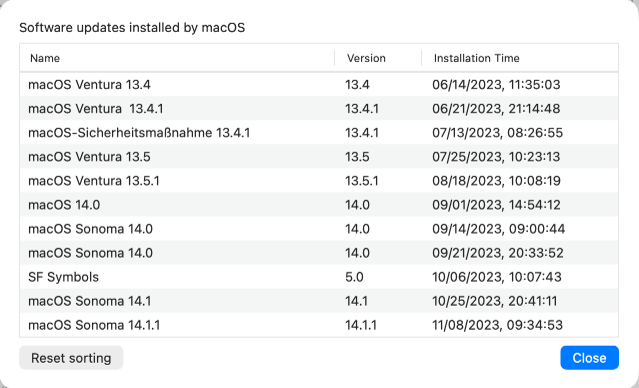Close the software updates dialog

tap(589, 358)
